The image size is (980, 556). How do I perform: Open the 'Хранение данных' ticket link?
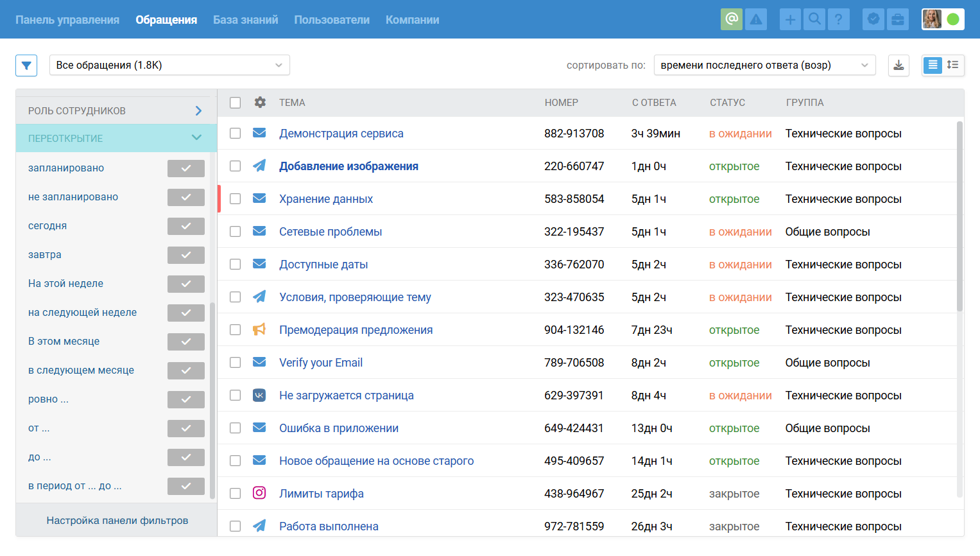(325, 199)
